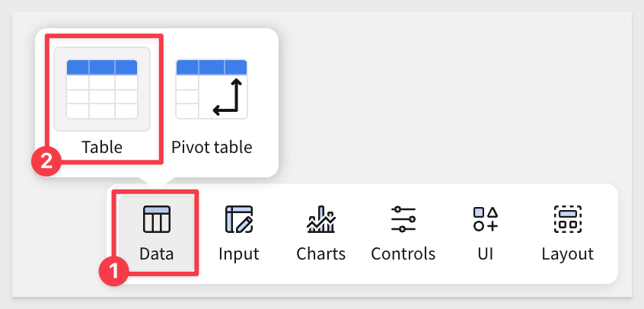Click the Input pencil-table icon

(239, 219)
